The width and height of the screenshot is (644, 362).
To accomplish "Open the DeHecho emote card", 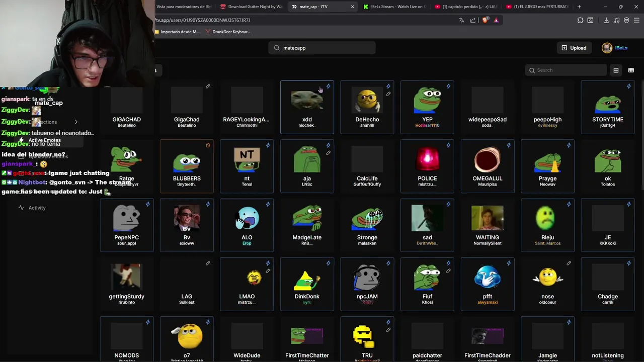I will (x=367, y=107).
